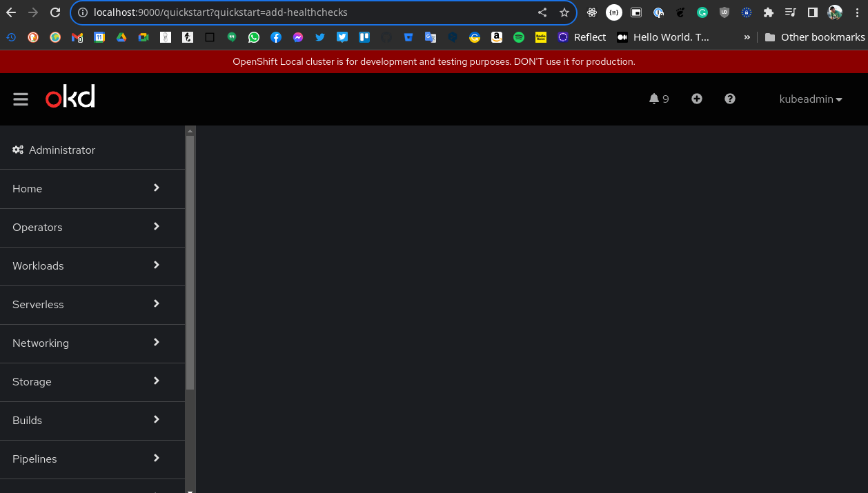Share this page via share icon

pyautogui.click(x=542, y=12)
